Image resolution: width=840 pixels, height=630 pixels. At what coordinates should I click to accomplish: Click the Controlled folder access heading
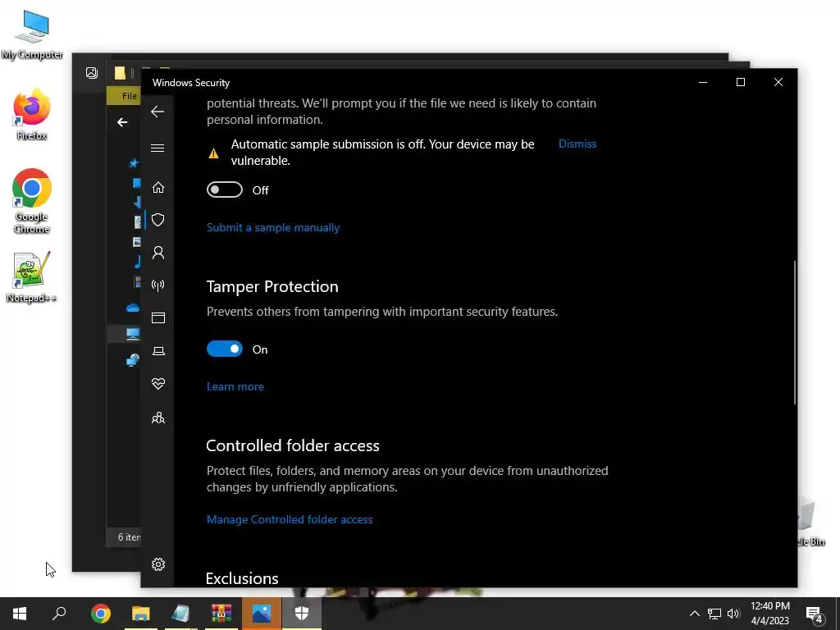pos(293,445)
